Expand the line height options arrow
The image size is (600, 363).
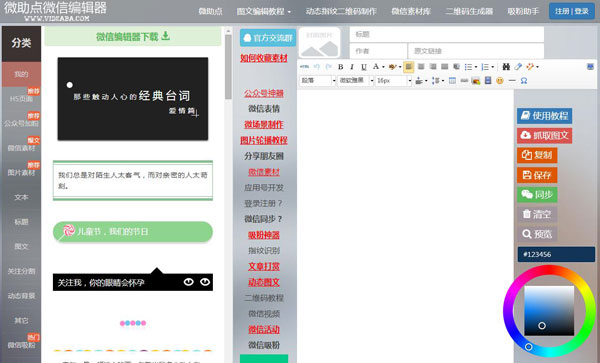click(x=443, y=81)
